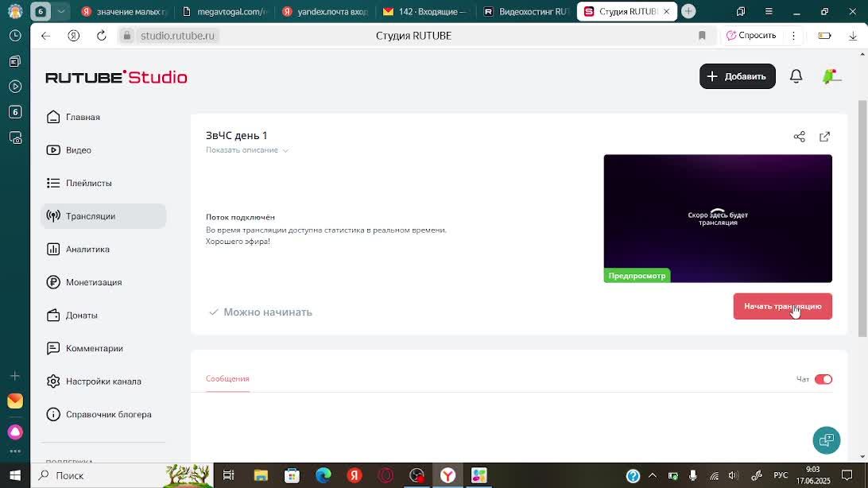The width and height of the screenshot is (868, 488).
Task: Turn off the Чат toggle
Action: (x=823, y=379)
